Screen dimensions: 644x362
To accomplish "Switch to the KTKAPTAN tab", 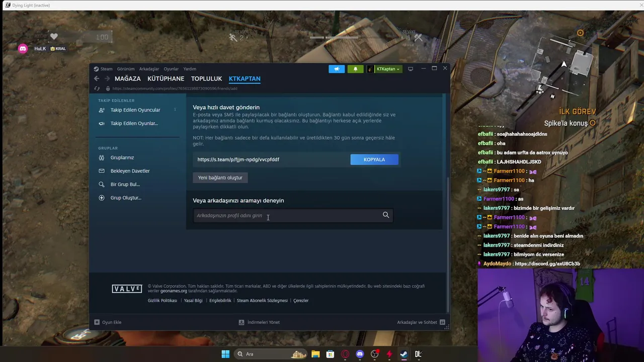I will coord(245,78).
